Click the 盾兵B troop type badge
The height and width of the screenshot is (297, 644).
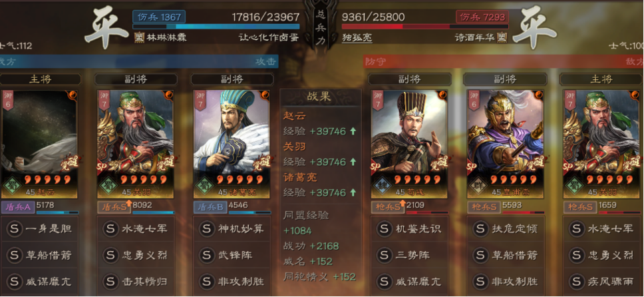click(210, 207)
